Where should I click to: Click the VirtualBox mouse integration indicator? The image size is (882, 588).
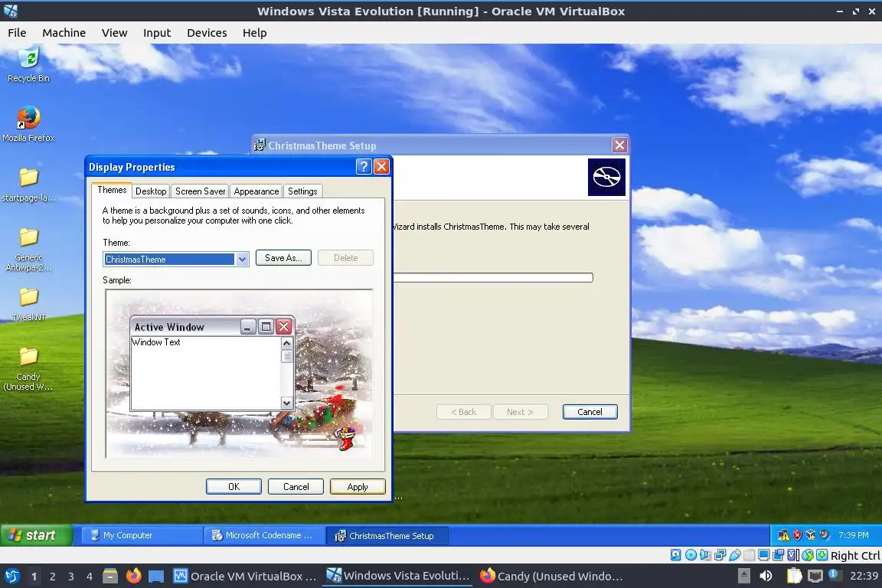tap(808, 555)
